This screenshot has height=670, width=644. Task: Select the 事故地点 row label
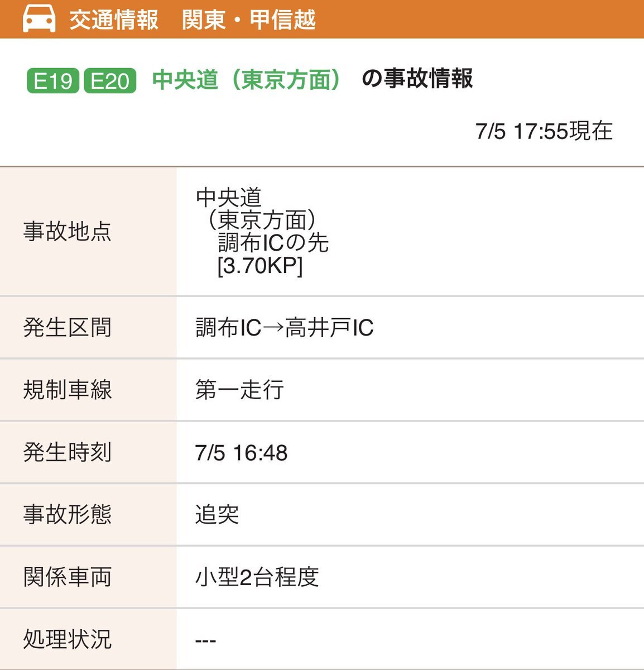[68, 231]
